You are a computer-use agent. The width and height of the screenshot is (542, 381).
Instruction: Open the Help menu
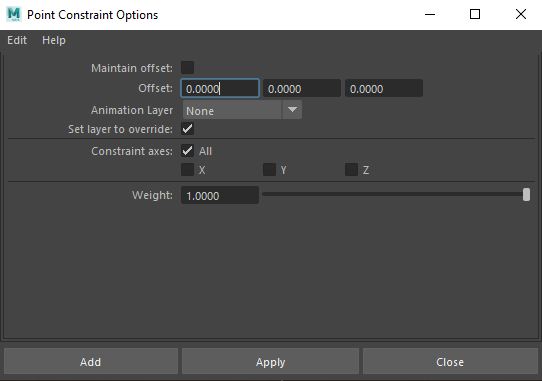54,40
